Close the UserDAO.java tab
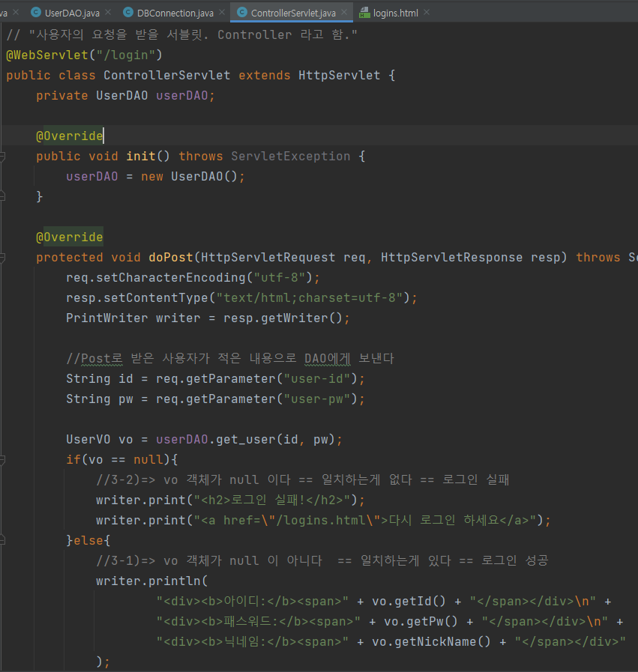This screenshot has width=638, height=672. click(108, 13)
